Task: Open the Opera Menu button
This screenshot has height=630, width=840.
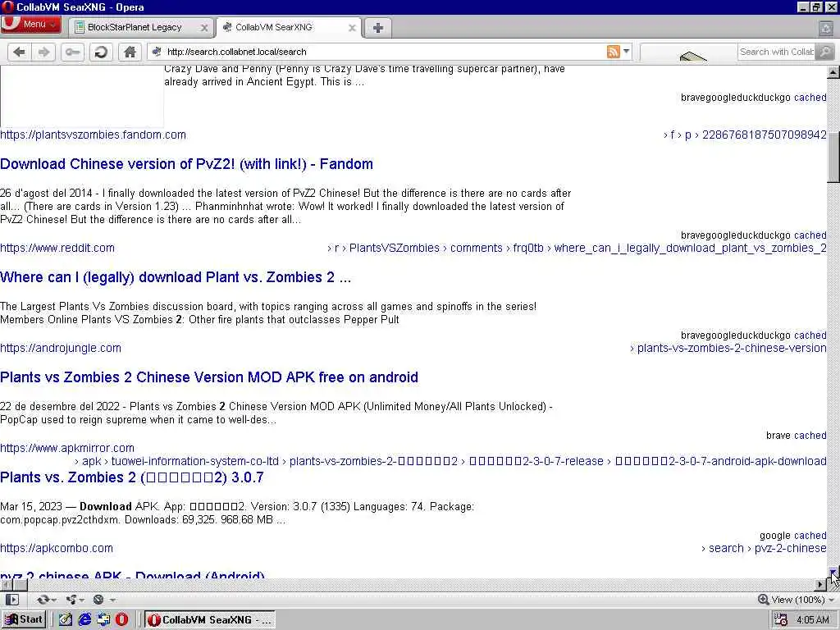Action: [x=30, y=25]
